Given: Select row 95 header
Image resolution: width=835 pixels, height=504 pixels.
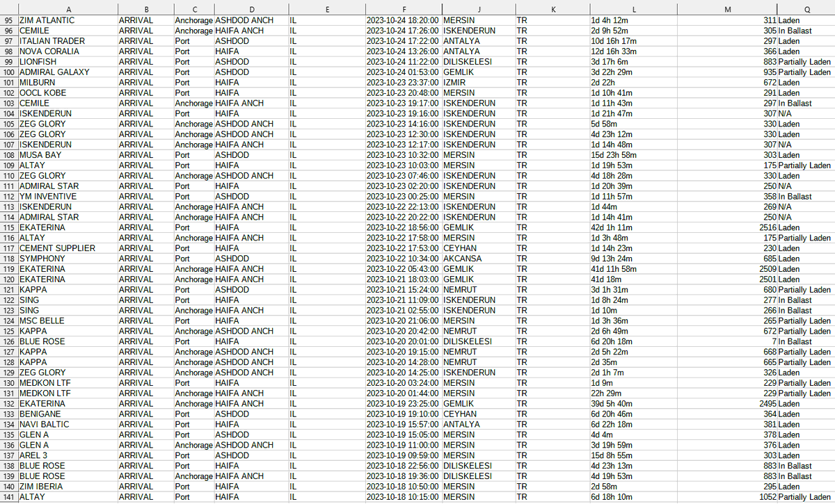Looking at the screenshot, I should pyautogui.click(x=9, y=21).
